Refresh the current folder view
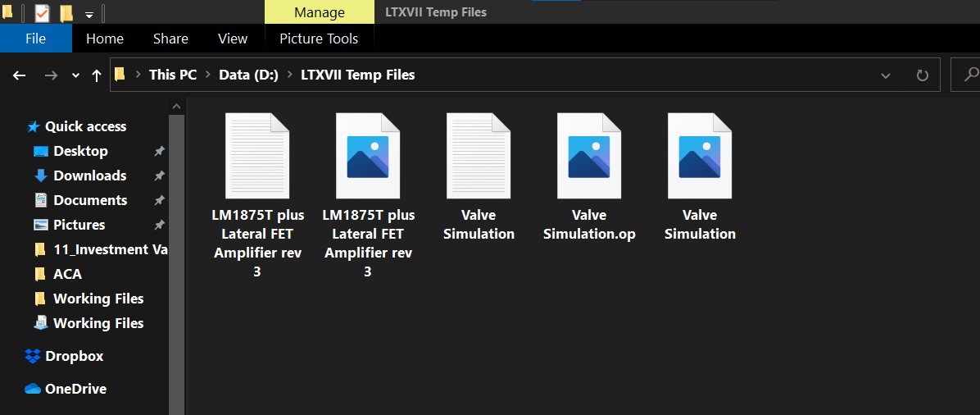The height and width of the screenshot is (415, 980). coord(922,75)
